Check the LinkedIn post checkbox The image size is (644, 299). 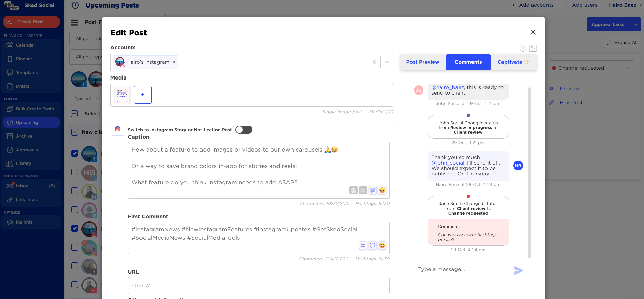coord(75,191)
